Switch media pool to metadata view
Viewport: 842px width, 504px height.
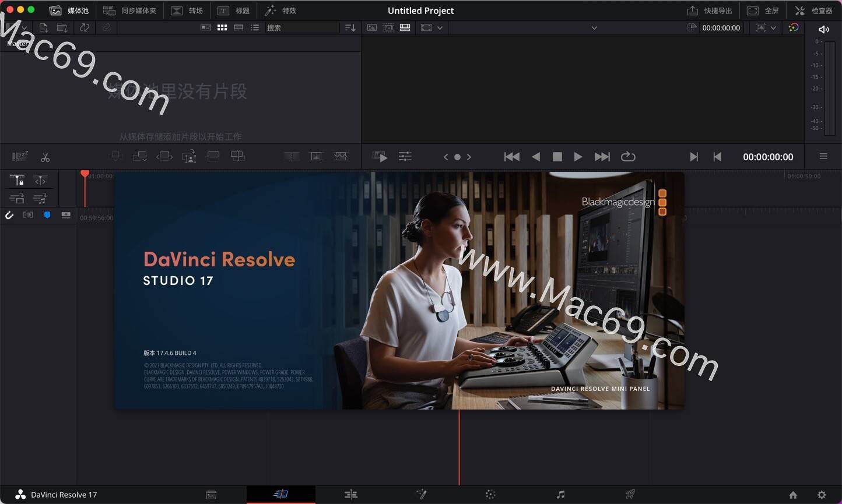point(206,27)
